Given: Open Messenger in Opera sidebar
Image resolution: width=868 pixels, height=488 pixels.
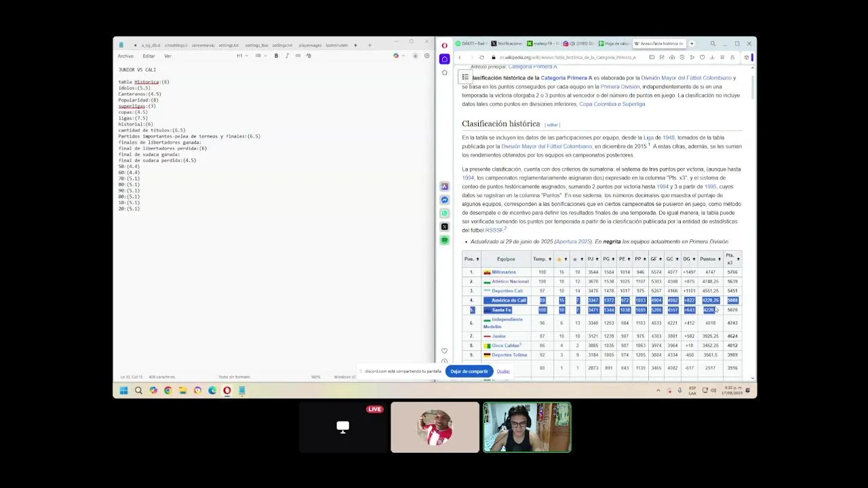Looking at the screenshot, I should point(444,200).
